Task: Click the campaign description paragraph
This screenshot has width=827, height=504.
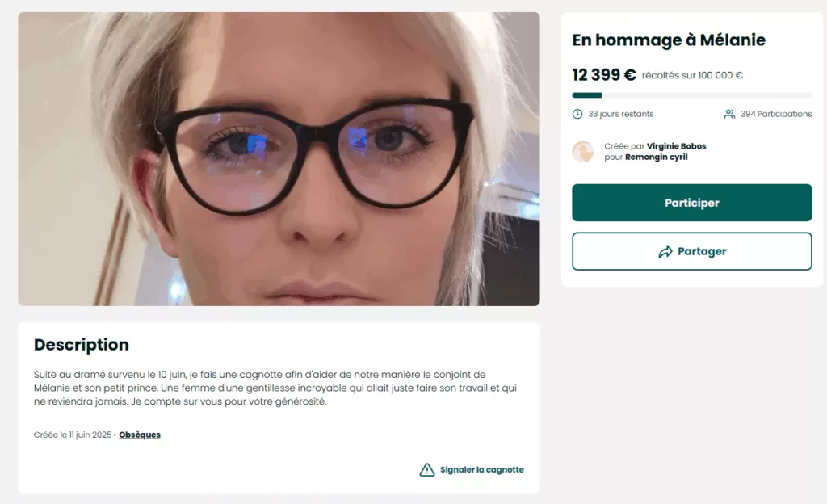Action: (275, 388)
